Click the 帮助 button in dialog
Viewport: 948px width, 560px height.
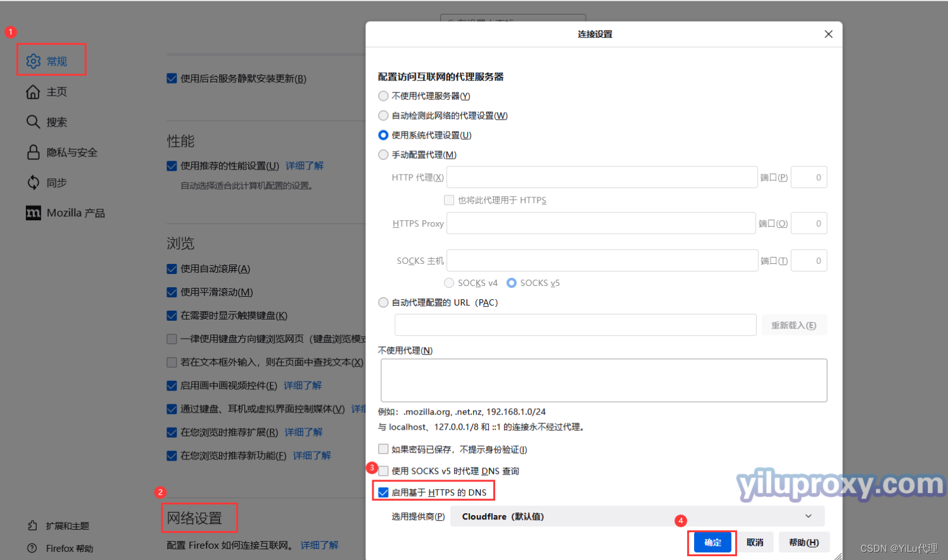tap(804, 542)
